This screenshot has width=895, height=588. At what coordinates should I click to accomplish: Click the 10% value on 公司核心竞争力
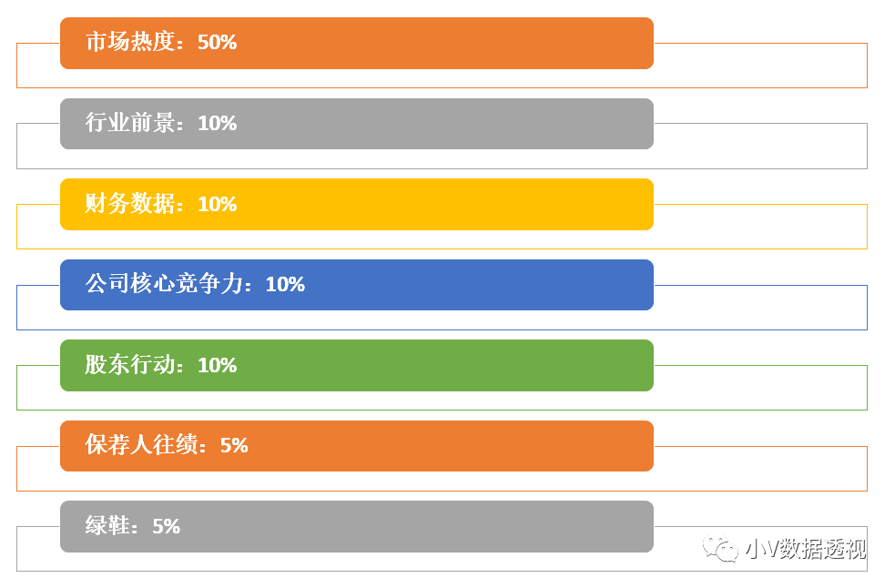pos(285,285)
